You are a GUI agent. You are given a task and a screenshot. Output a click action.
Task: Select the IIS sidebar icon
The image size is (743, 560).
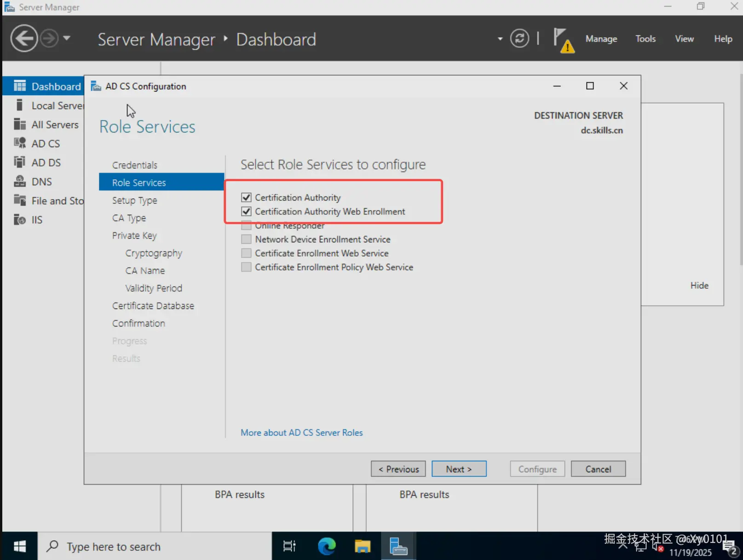(x=20, y=219)
